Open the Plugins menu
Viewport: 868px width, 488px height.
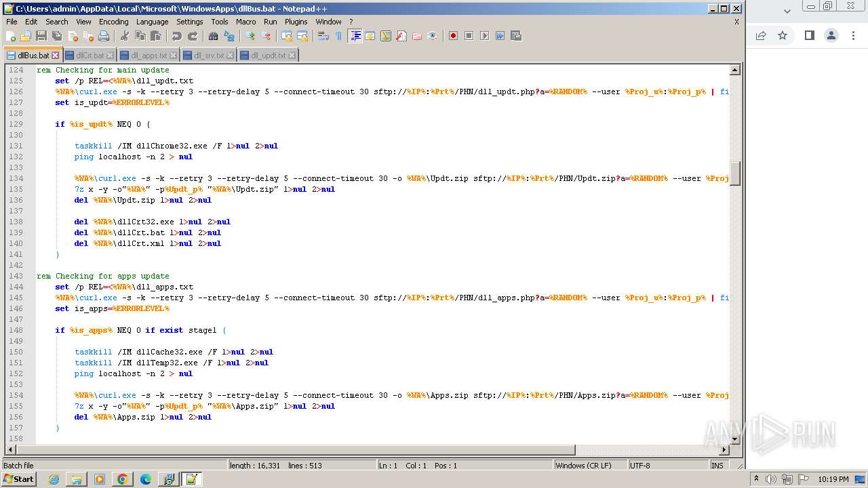(296, 22)
